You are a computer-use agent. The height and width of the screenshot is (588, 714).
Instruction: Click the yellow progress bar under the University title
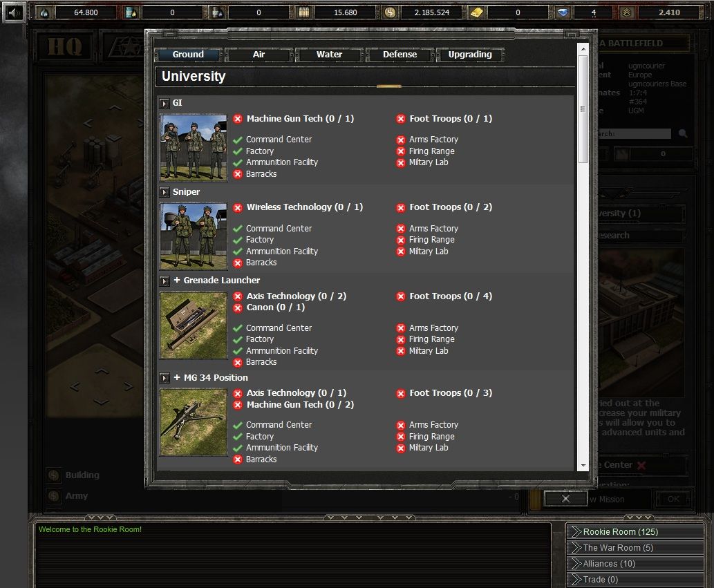388,86
